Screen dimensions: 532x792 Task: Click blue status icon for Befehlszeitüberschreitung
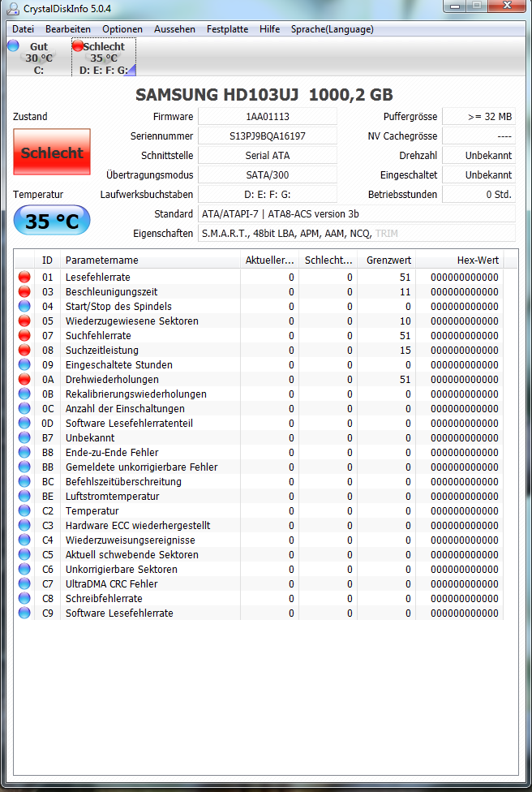tap(24, 482)
